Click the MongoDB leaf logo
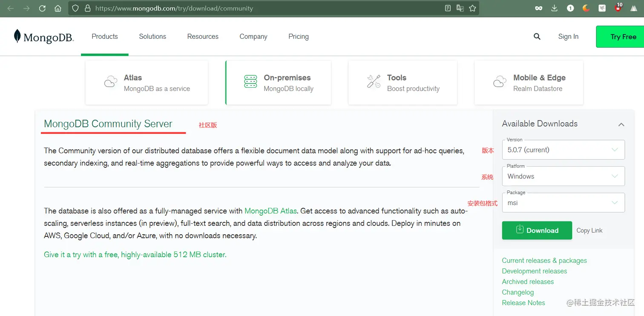Viewport: 644px width, 316px height. [44, 37]
